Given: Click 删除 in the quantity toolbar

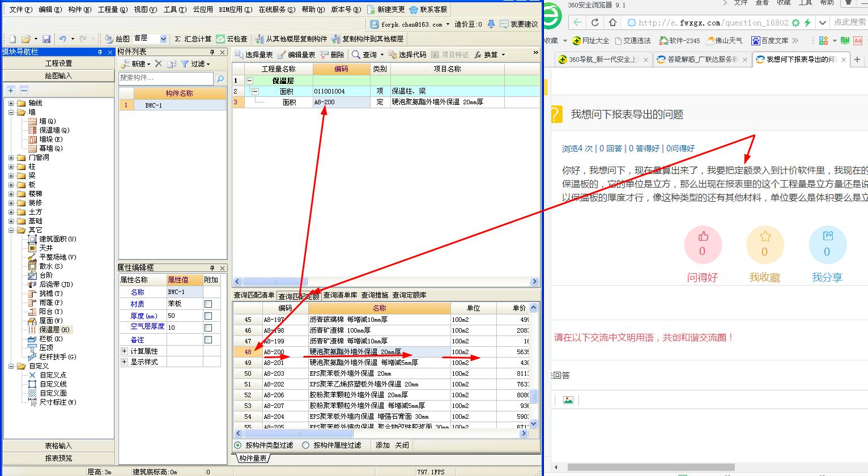Looking at the screenshot, I should [333, 55].
